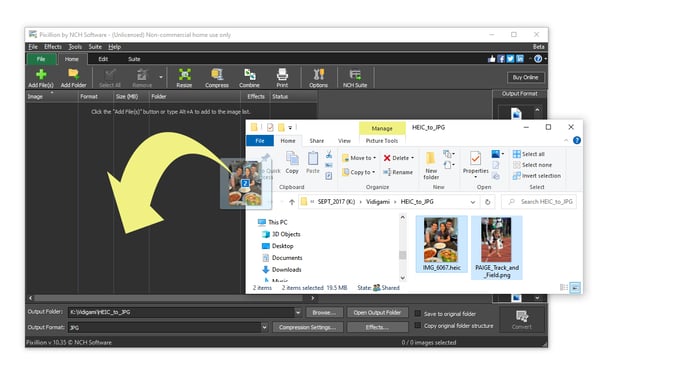Expand the Output Format JPG dropdown
688x377 pixels.
pos(264,327)
